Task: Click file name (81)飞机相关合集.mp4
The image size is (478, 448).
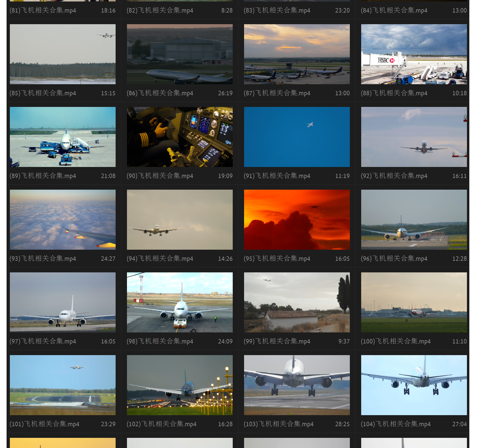Action: (43, 10)
